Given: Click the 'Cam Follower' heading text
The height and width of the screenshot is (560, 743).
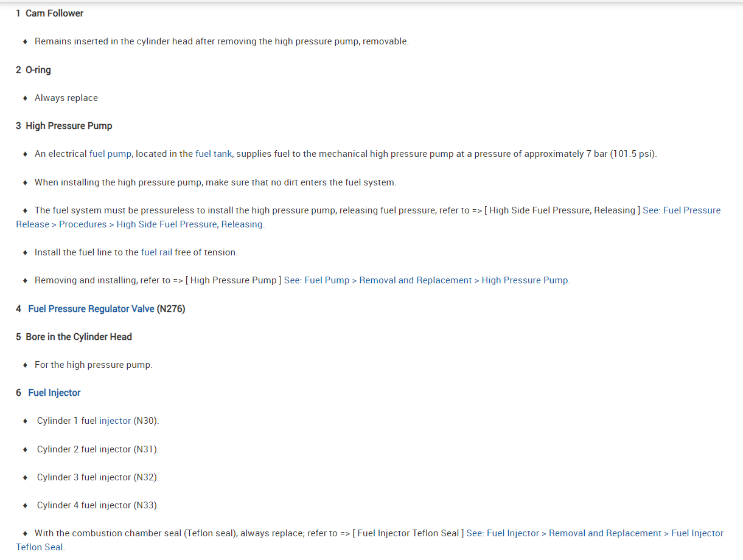Looking at the screenshot, I should point(55,13).
